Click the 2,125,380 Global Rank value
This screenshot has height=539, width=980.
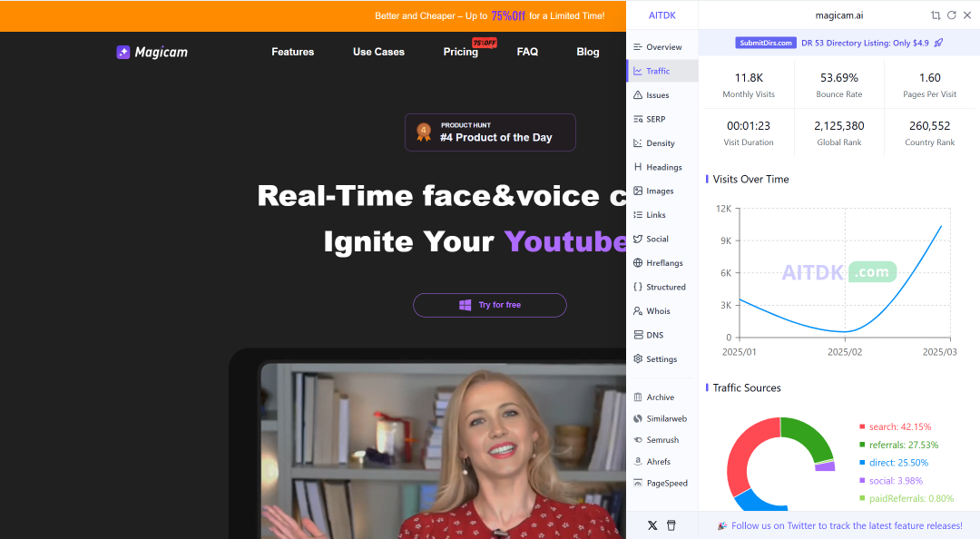(x=839, y=126)
